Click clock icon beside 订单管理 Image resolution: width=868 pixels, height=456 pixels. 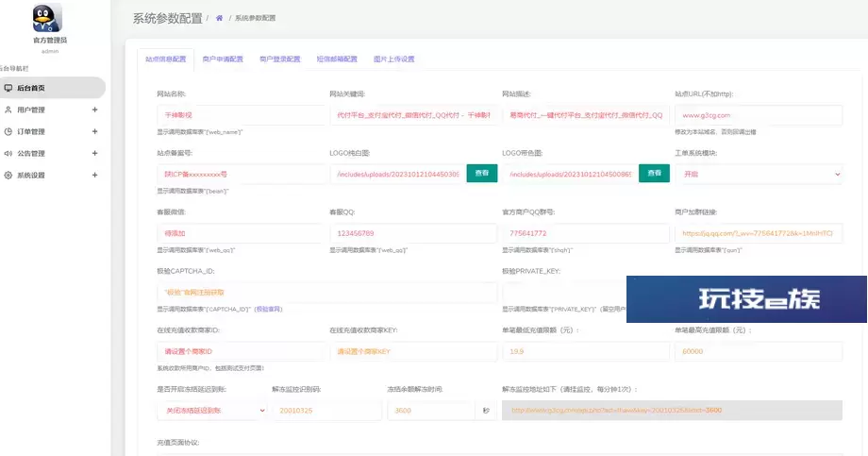[x=8, y=131]
